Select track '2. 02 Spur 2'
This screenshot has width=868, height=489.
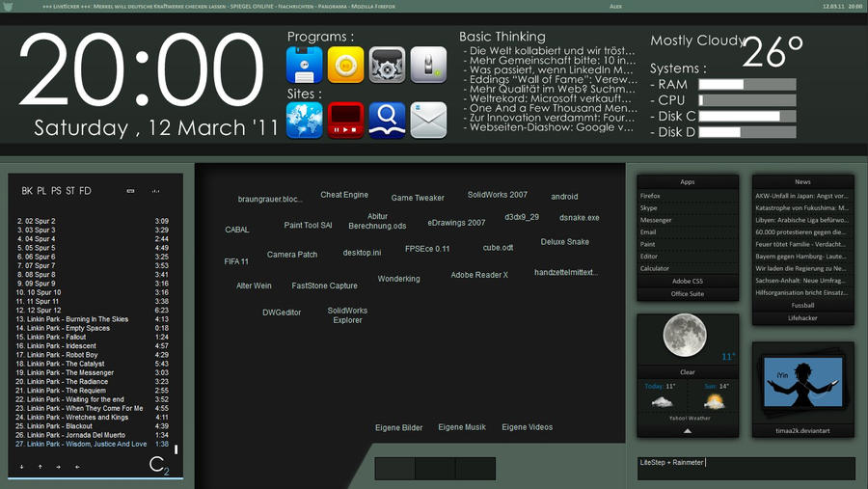tap(92, 221)
